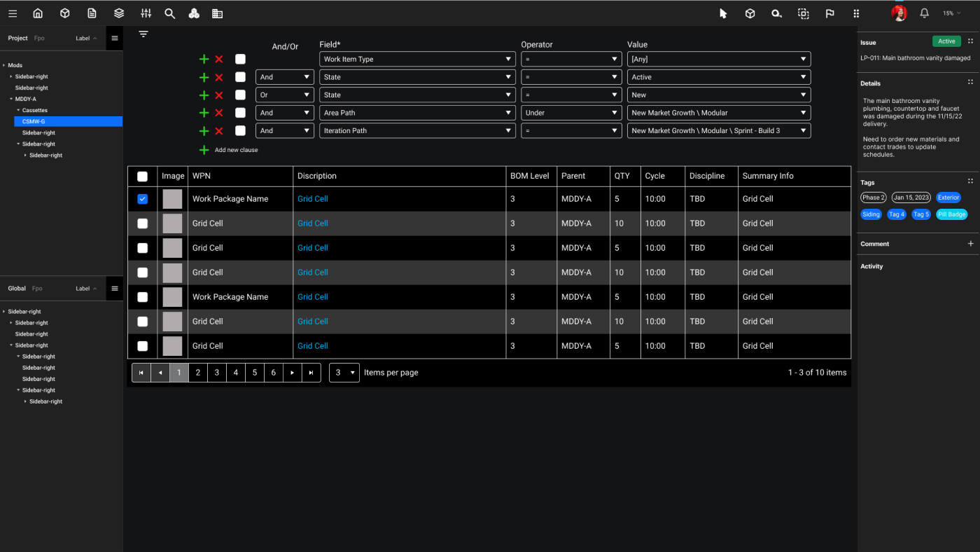Open the notifications bell
Image resolution: width=980 pixels, height=552 pixels.
pos(924,13)
